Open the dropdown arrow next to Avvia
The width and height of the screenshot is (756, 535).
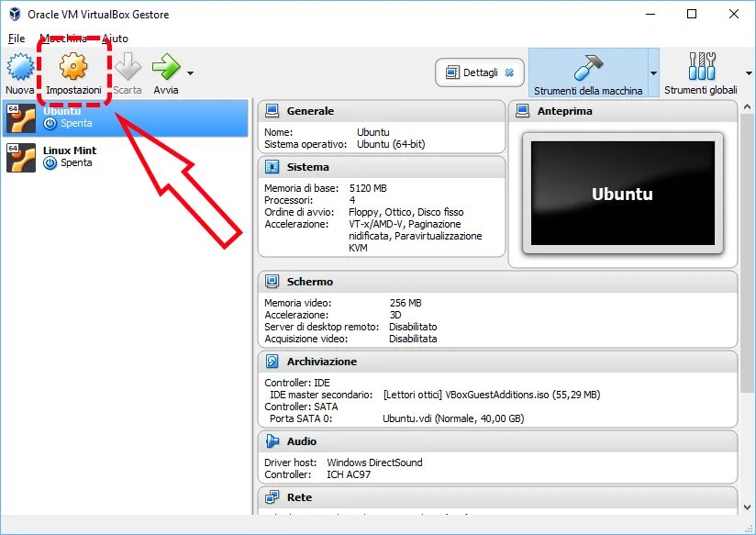(x=191, y=73)
